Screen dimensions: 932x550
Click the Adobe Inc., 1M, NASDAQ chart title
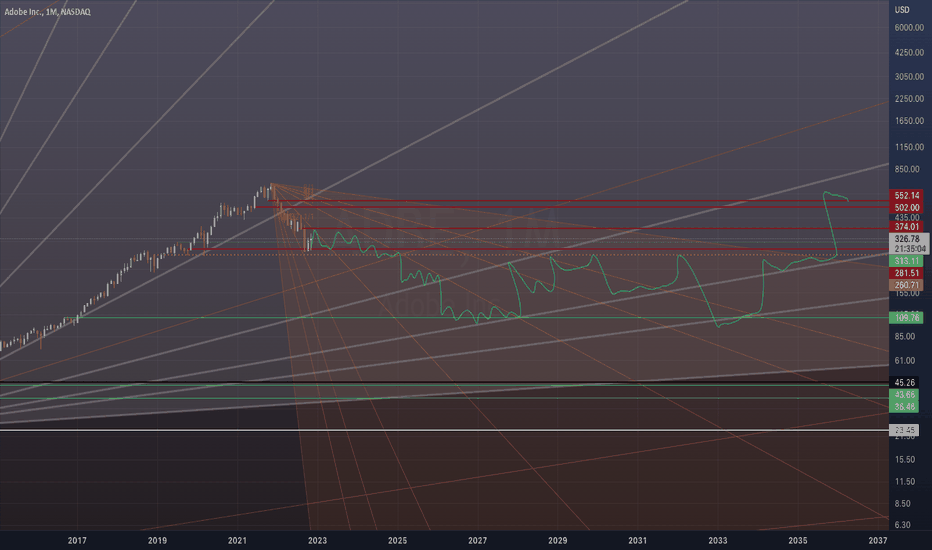[x=48, y=12]
